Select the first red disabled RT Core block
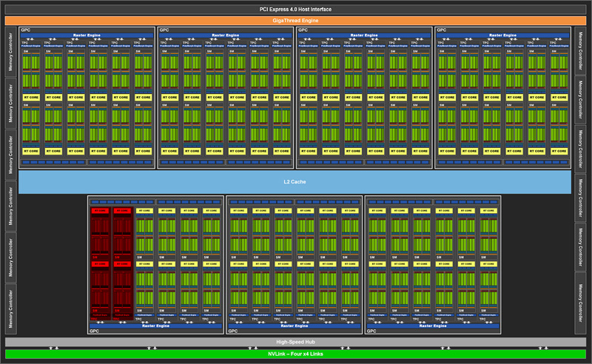592x364 pixels. (x=100, y=211)
